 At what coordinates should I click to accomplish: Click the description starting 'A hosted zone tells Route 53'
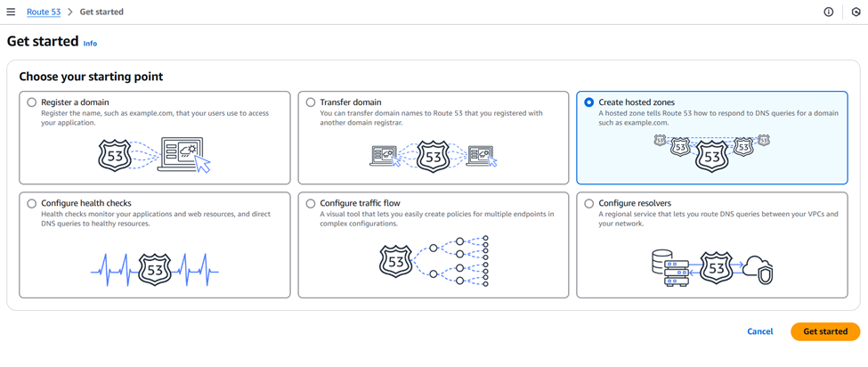click(719, 118)
